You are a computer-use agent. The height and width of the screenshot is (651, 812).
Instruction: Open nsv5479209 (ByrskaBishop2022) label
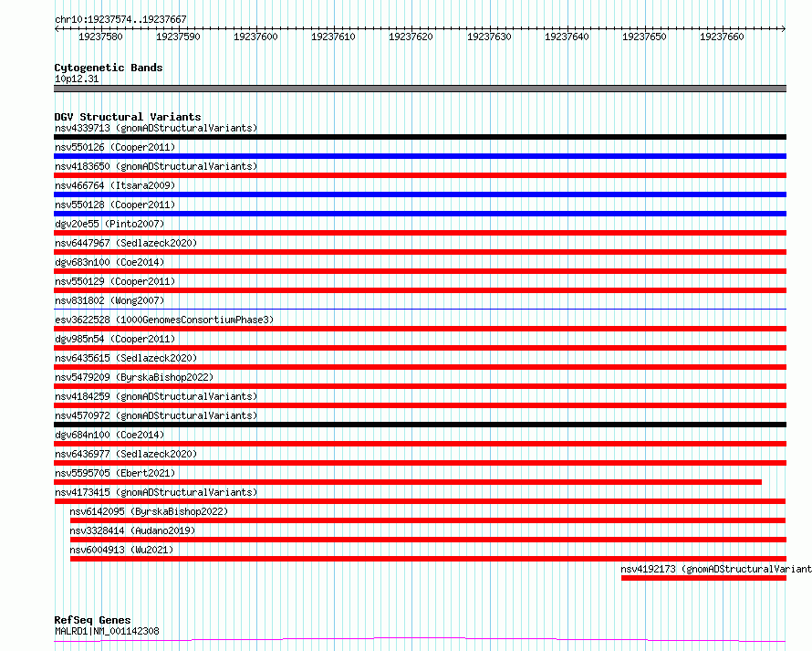(134, 377)
